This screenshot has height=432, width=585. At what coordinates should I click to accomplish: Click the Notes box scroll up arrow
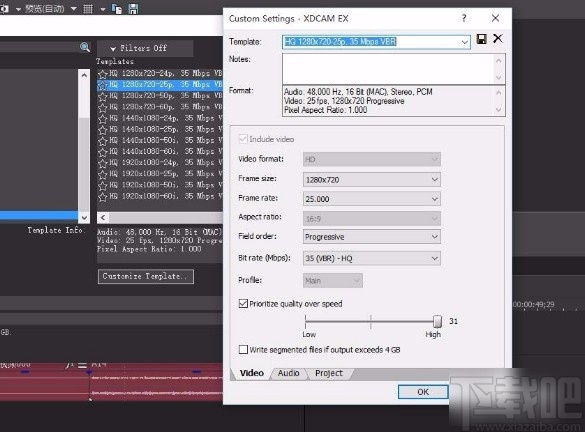coord(499,60)
